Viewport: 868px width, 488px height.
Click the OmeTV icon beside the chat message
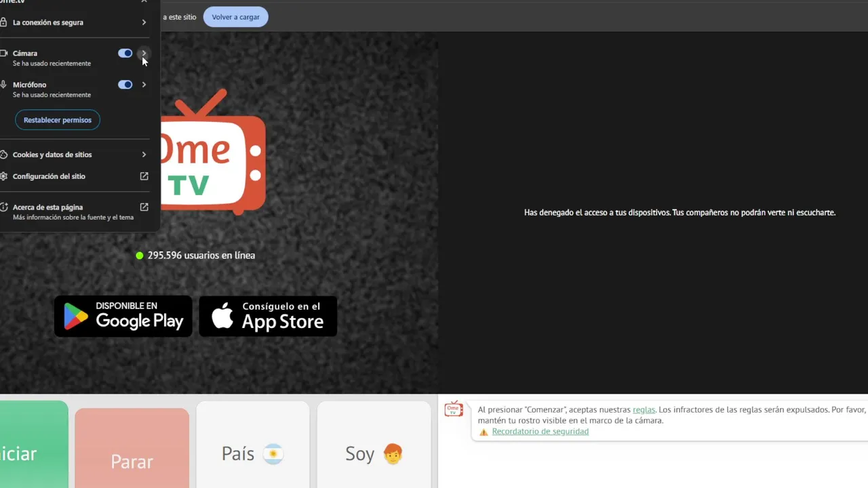pyautogui.click(x=454, y=409)
